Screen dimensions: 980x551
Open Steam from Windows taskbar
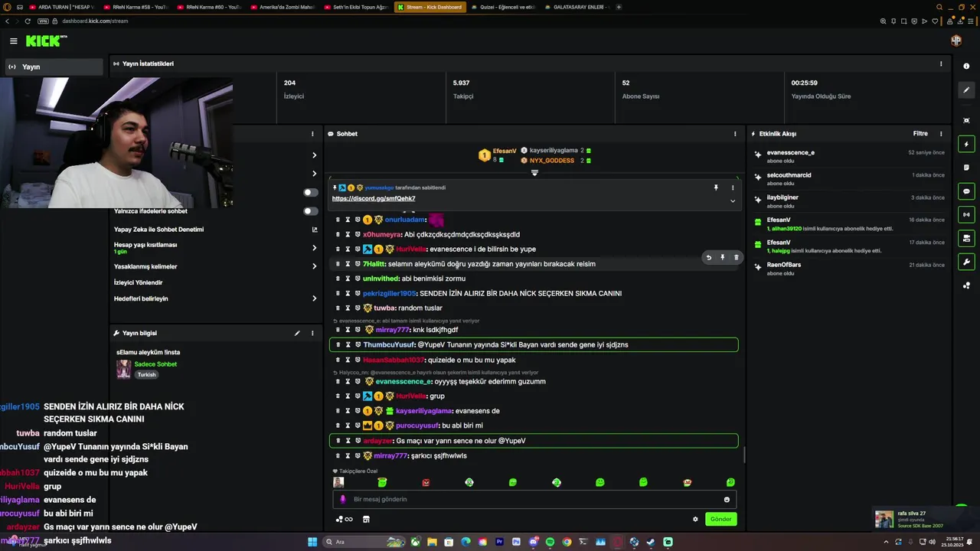[x=651, y=542]
